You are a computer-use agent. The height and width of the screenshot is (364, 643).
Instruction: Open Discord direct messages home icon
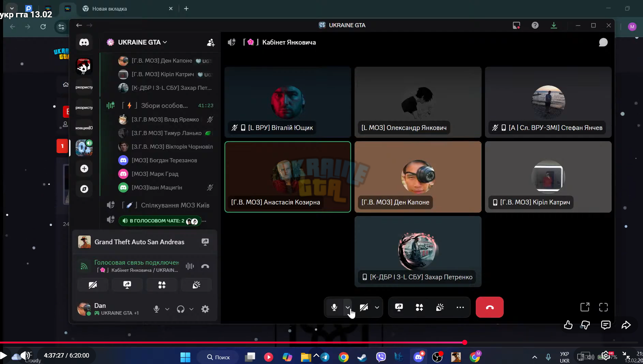point(84,42)
